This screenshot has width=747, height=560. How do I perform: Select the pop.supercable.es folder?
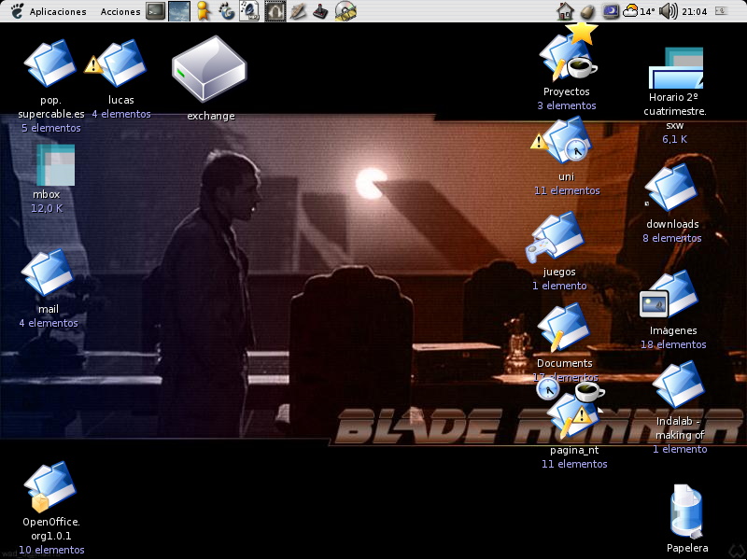pos(50,63)
